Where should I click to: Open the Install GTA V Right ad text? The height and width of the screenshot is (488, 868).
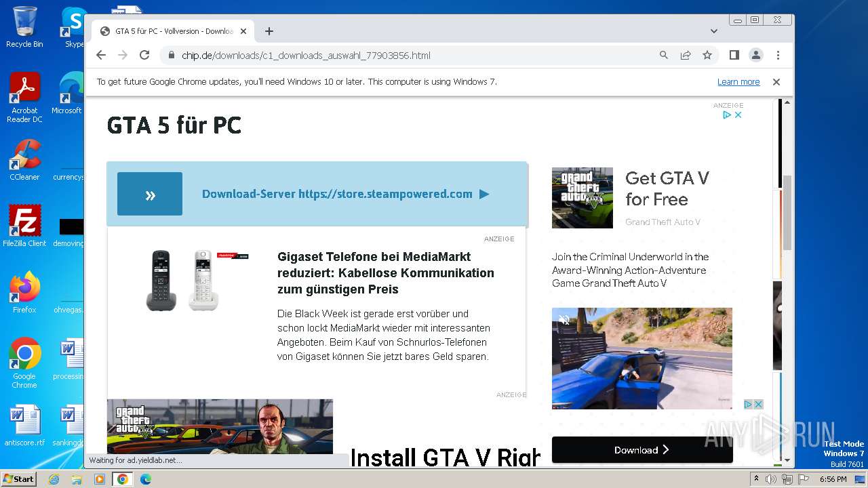[x=445, y=457]
